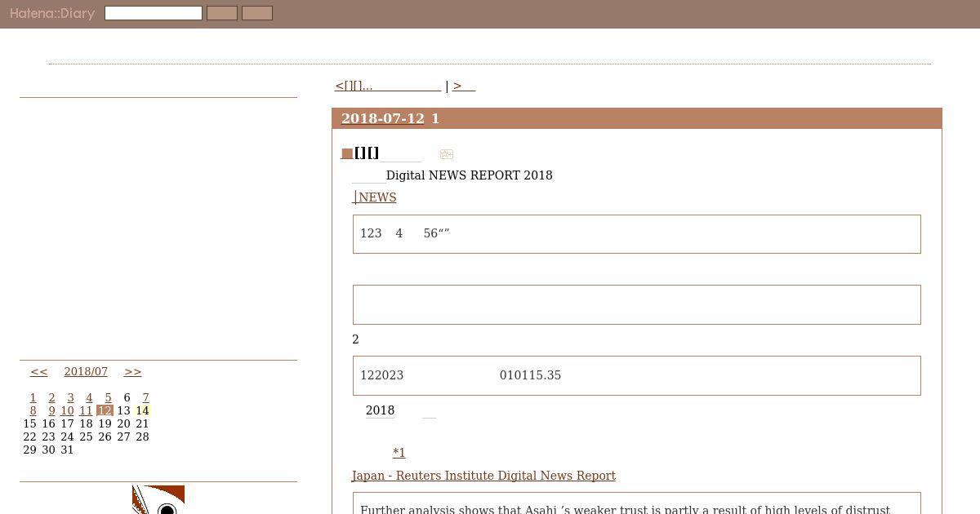This screenshot has height=514, width=980.
Task: Click the quote beginning 'Further analysis shows that Asahi'
Action: pos(637,503)
